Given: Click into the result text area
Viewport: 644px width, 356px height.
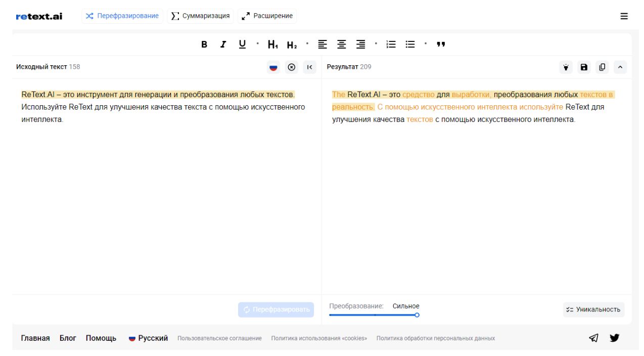Looking at the screenshot, I should (477, 186).
